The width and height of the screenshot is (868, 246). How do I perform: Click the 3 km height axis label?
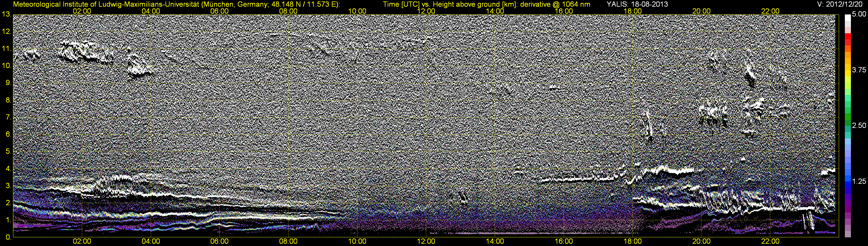(x=8, y=186)
